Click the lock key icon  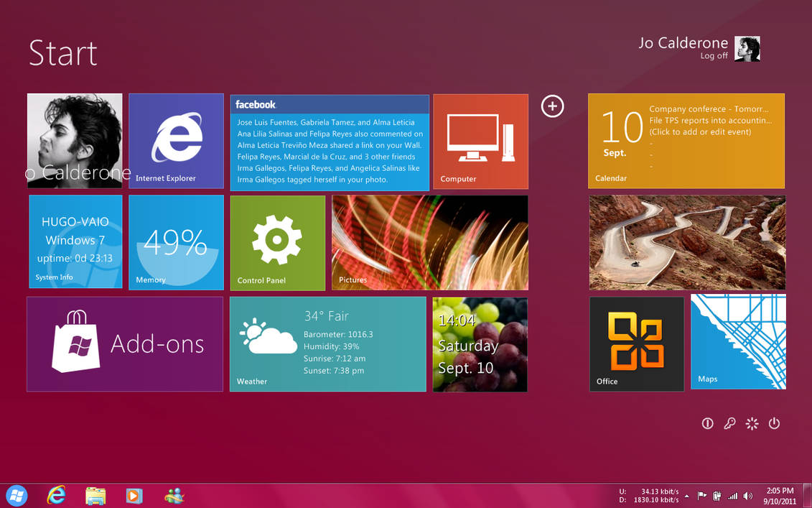coord(730,424)
